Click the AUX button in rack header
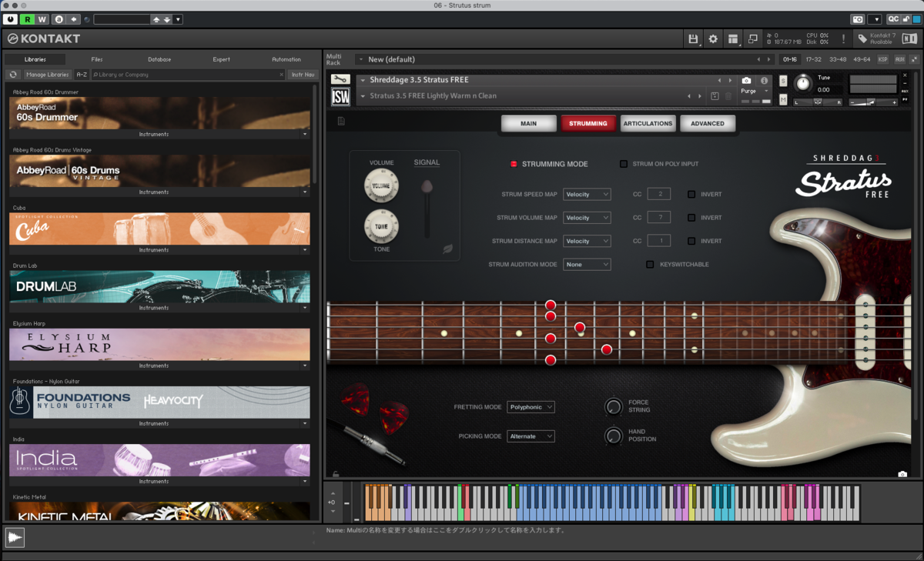Screen dimensions: 924x561 tap(899, 59)
